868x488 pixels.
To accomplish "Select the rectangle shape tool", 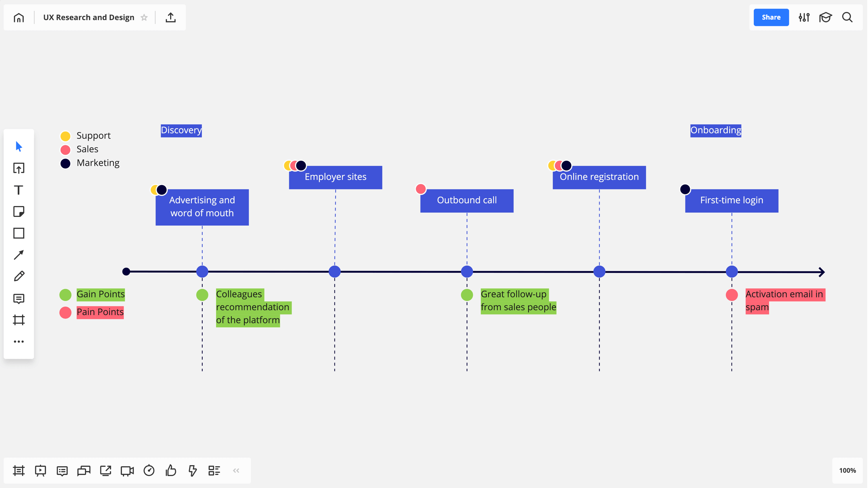I will point(19,233).
